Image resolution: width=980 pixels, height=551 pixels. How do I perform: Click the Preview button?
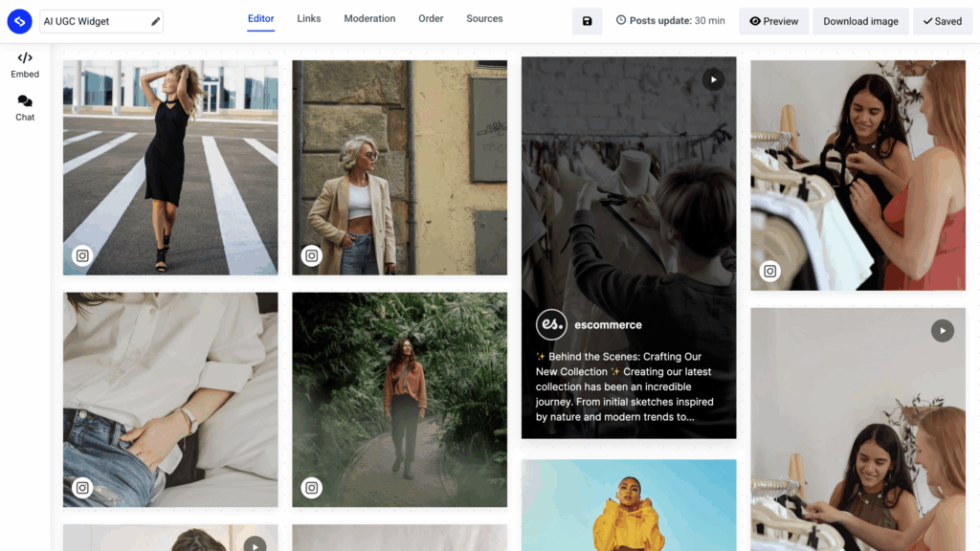(x=773, y=21)
